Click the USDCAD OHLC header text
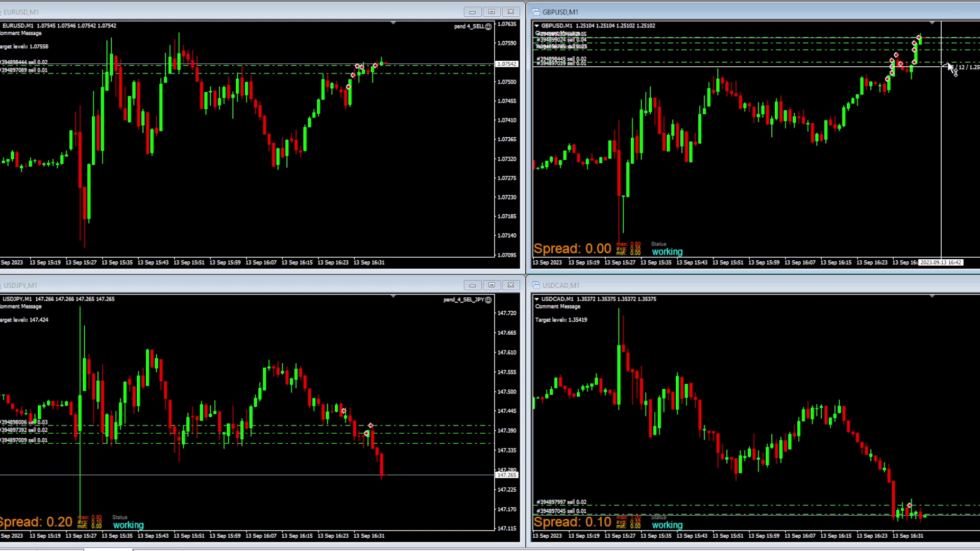Screen dimensions: 980x551 point(599,299)
